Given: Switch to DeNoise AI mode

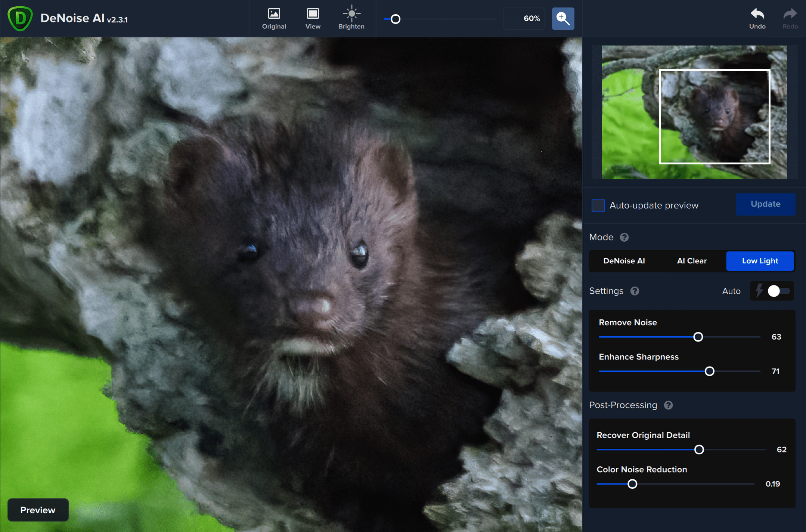Looking at the screenshot, I should [x=624, y=261].
